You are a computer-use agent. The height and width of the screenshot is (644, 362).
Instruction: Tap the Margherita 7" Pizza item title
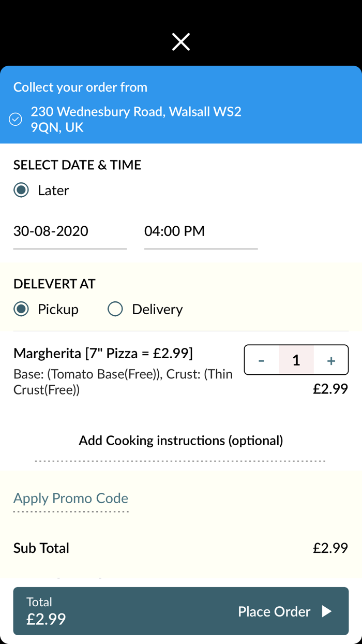(x=103, y=354)
